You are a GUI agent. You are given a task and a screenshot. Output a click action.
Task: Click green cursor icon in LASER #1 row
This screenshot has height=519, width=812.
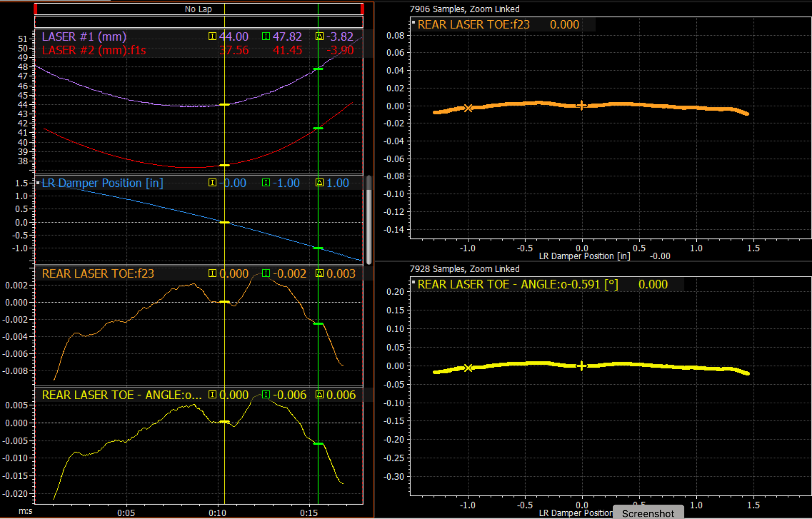tap(266, 37)
